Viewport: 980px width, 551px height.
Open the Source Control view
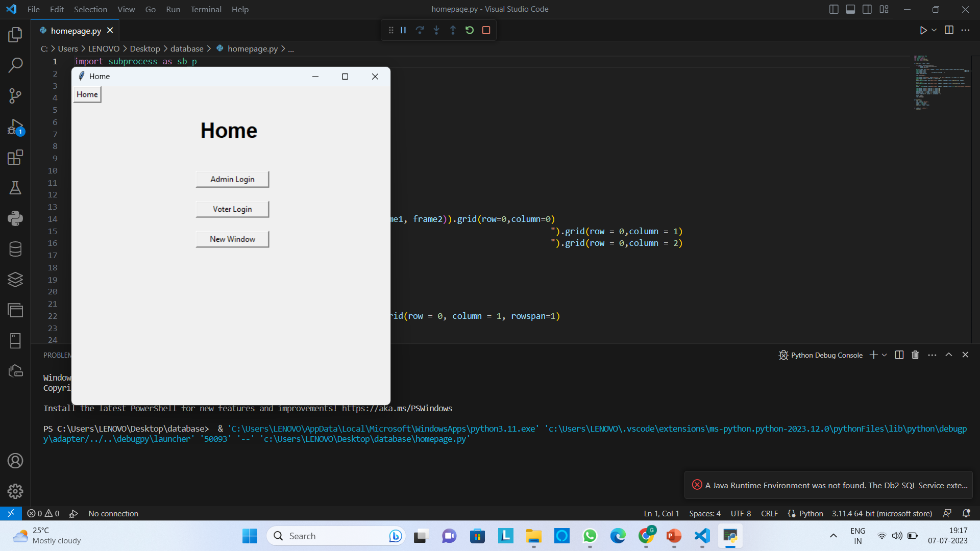click(x=15, y=95)
